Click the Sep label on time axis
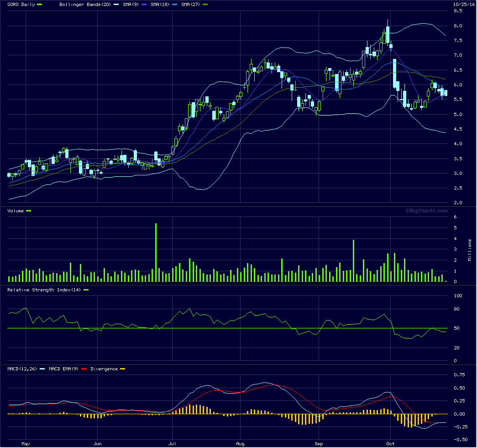The height and width of the screenshot is (448, 477). coord(319,443)
